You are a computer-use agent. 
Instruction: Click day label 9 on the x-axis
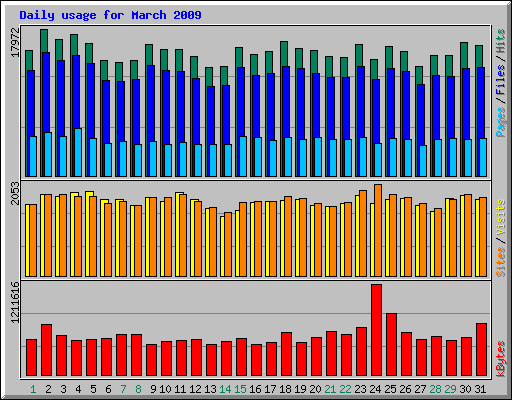[153, 389]
